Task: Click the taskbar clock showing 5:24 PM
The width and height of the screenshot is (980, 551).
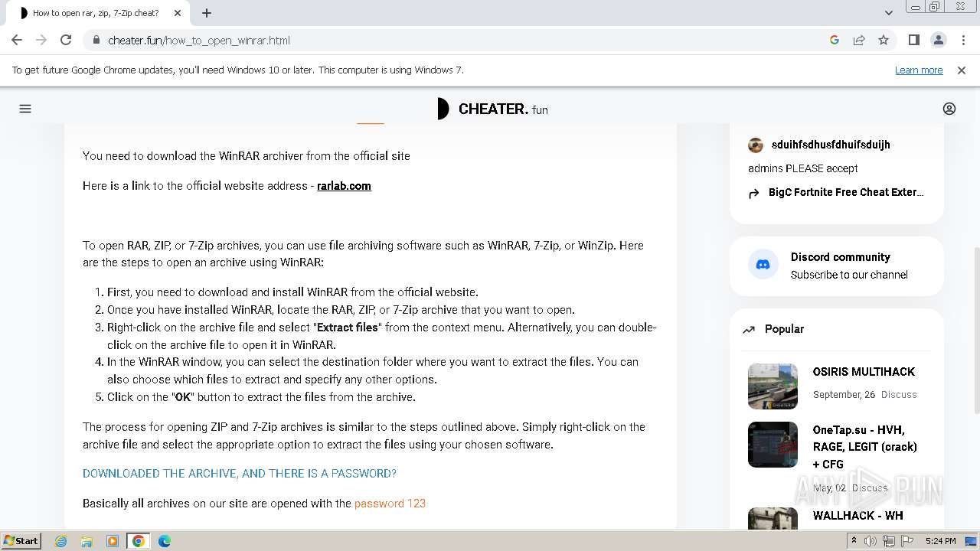Action: pyautogui.click(x=940, y=541)
